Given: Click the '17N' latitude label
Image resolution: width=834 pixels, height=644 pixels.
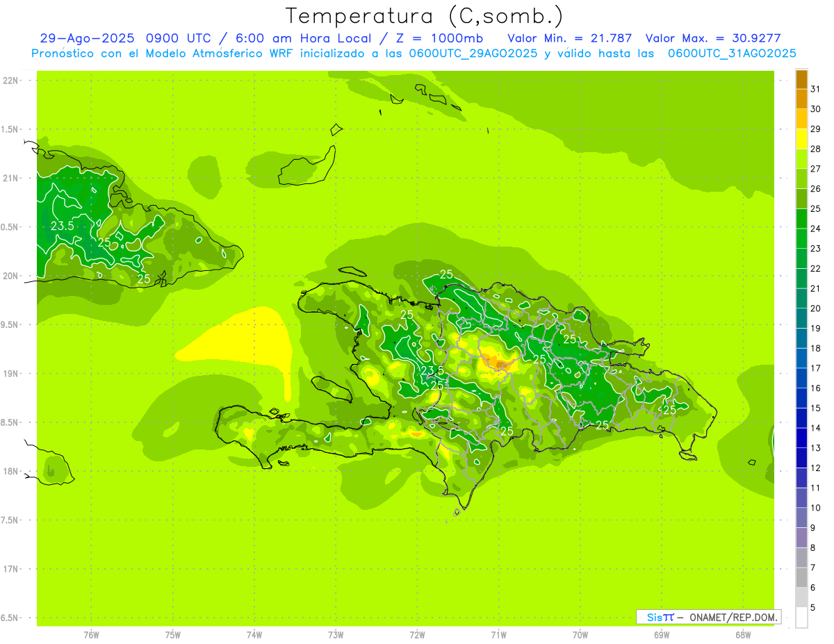Looking at the screenshot, I should pyautogui.click(x=10, y=569).
